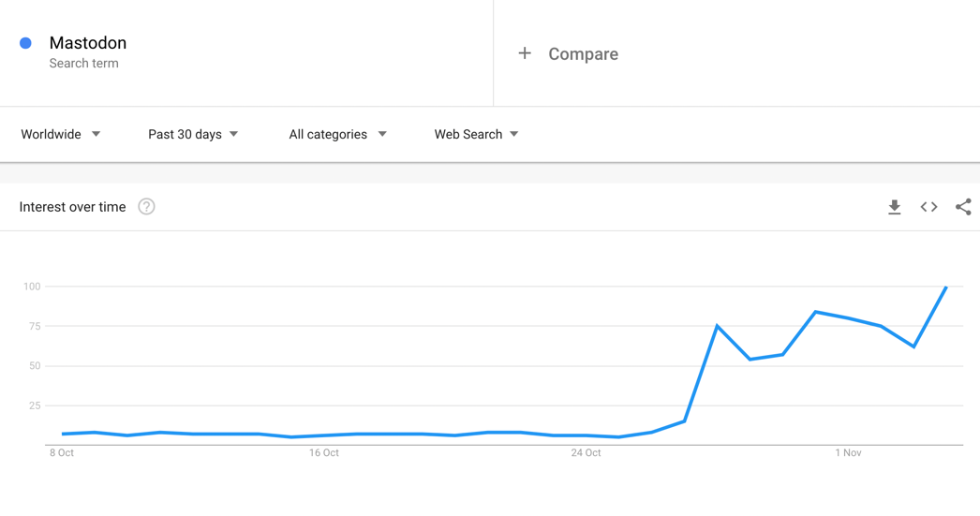The width and height of the screenshot is (980, 516).
Task: Open the Interest over time help icon
Action: 146,207
